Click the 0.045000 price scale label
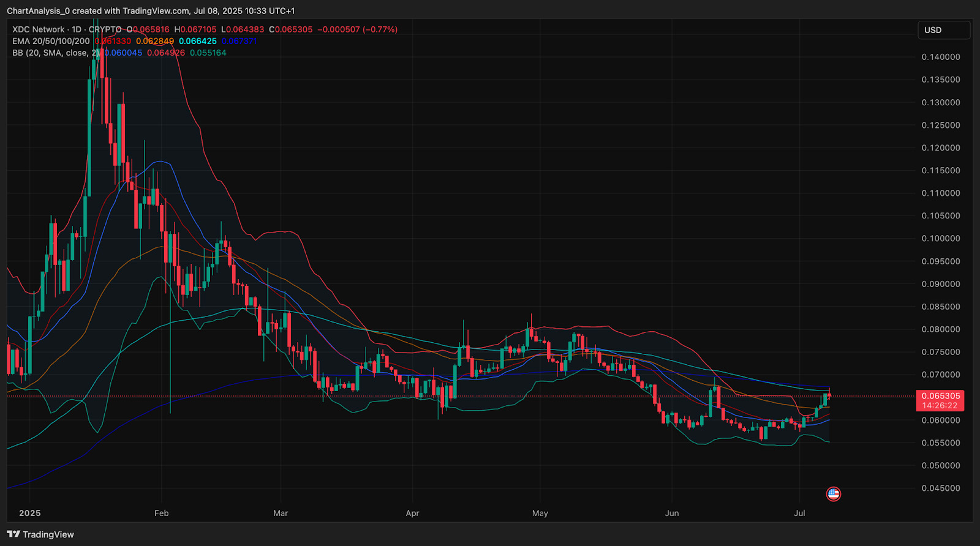 (940, 488)
